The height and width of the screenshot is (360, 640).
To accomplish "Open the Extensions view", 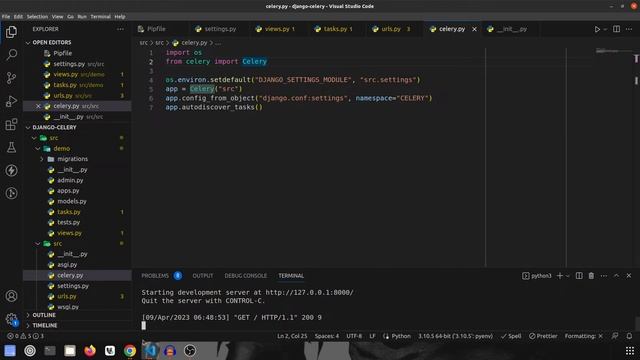I will [x=11, y=124].
